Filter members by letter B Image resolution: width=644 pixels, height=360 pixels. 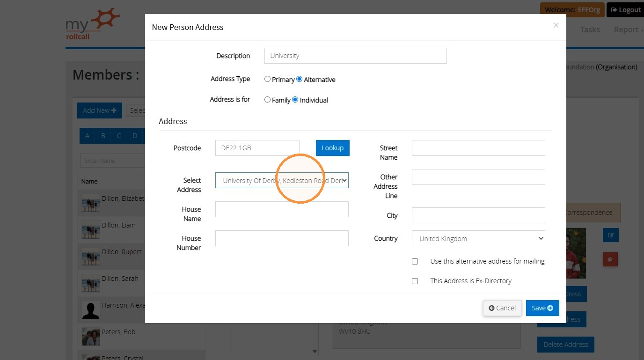tap(103, 136)
